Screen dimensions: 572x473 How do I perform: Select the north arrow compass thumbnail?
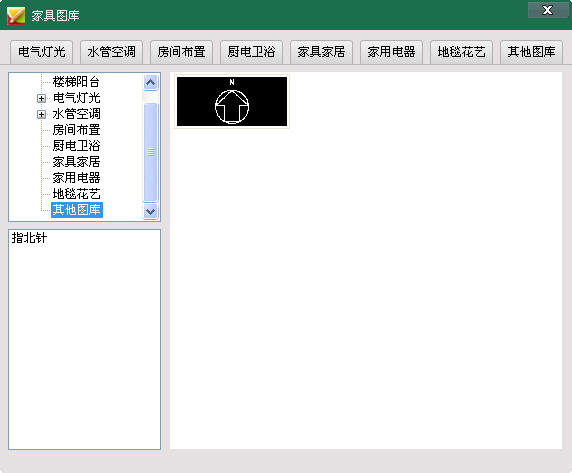pyautogui.click(x=232, y=101)
